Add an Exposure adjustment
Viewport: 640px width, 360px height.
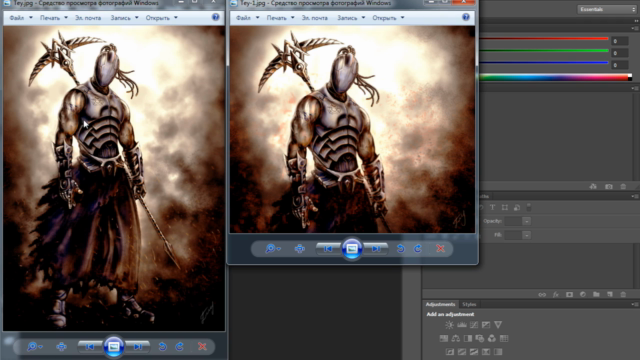(486, 325)
